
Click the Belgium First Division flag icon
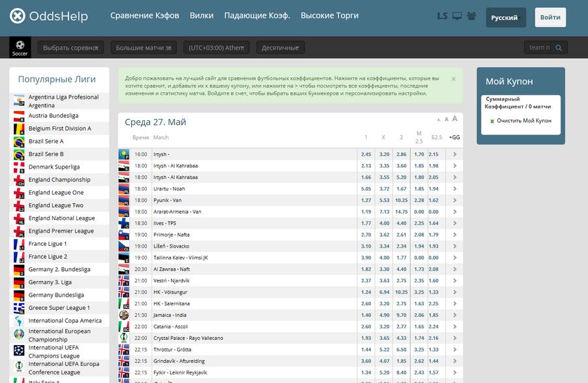(x=19, y=129)
